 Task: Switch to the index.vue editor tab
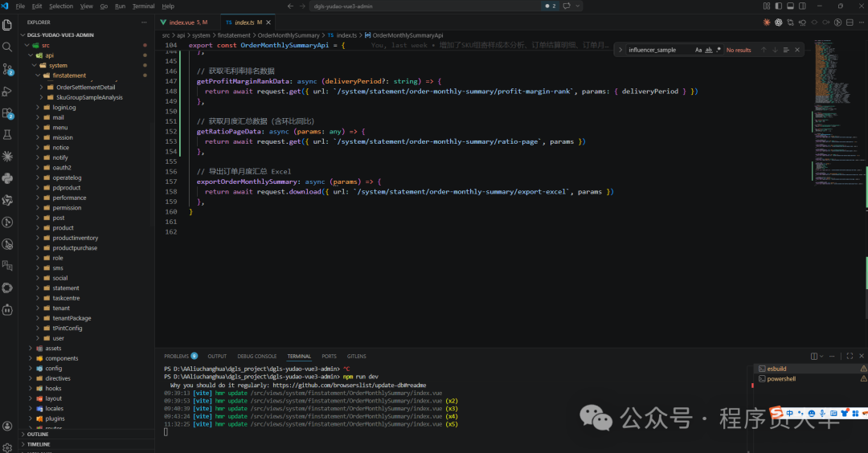pyautogui.click(x=183, y=22)
